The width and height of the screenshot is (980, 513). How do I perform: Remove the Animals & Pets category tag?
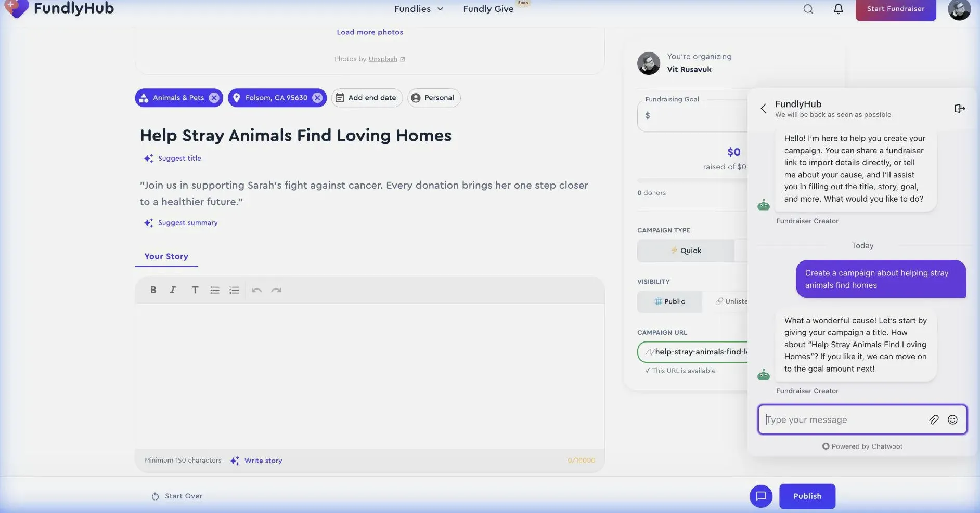tap(214, 98)
